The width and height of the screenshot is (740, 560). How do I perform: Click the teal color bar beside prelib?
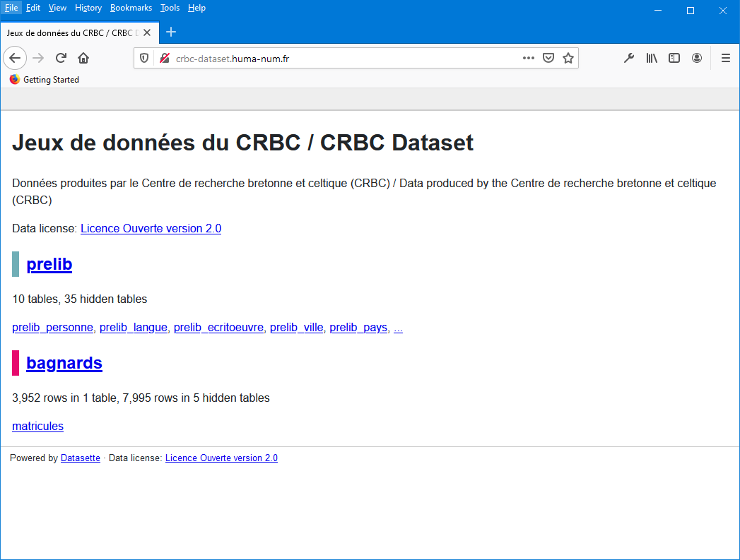point(16,264)
